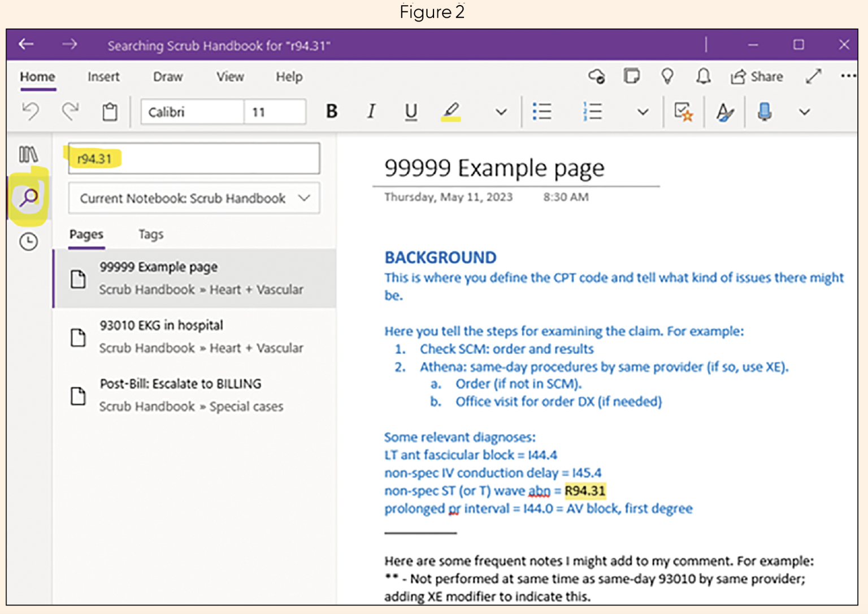Image resolution: width=868 pixels, height=614 pixels.
Task: Expand numbered list style options
Action: click(x=643, y=112)
